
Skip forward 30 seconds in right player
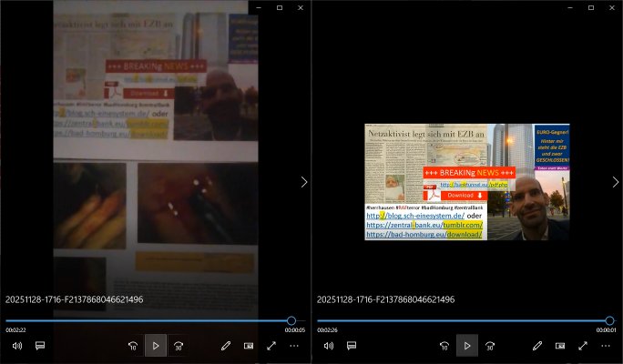coord(490,346)
